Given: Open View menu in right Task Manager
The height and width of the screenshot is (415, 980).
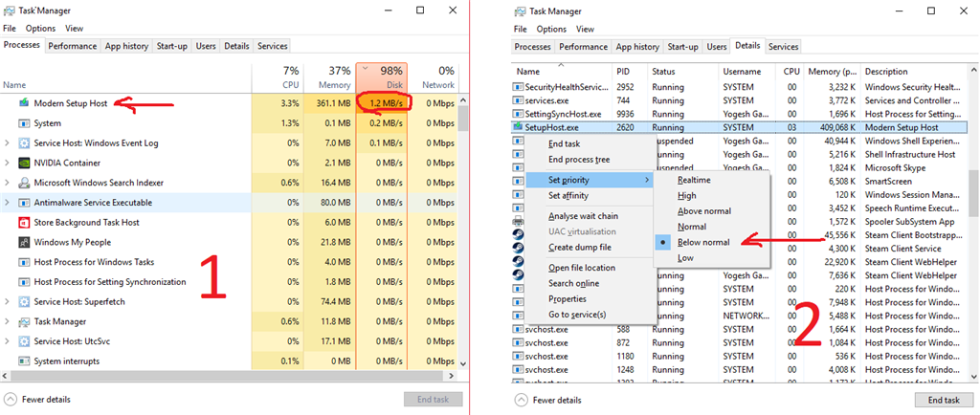Looking at the screenshot, I should click(x=585, y=29).
